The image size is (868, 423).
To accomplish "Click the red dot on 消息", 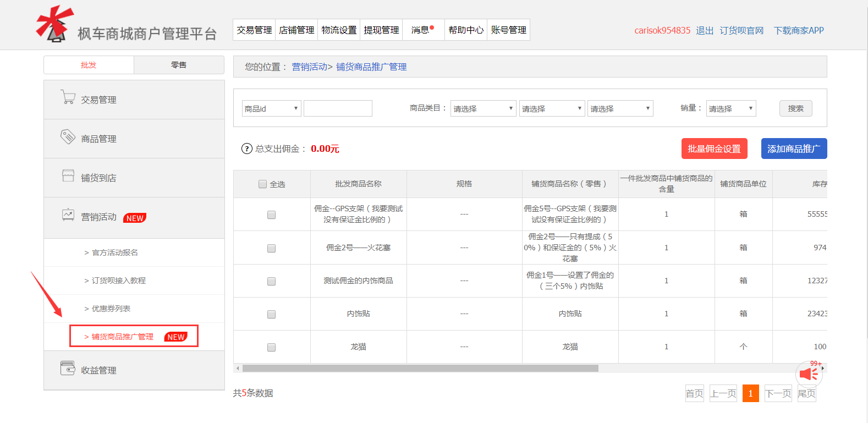I will tap(432, 28).
